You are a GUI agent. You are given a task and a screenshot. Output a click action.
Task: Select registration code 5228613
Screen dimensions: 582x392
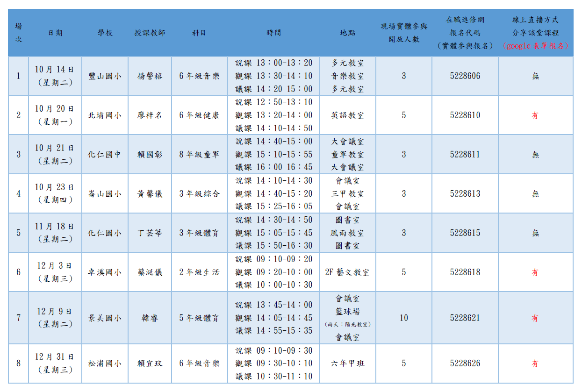click(x=465, y=194)
